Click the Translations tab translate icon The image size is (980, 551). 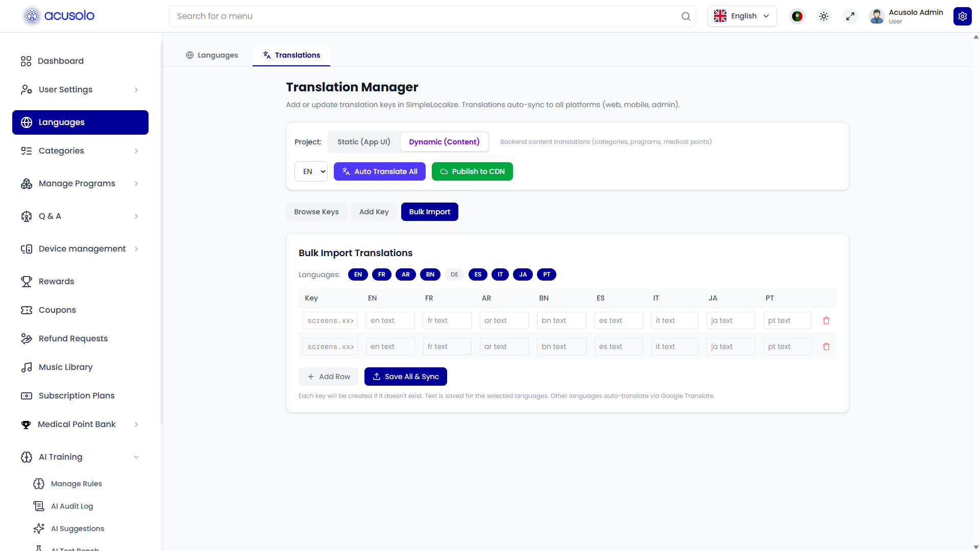(x=267, y=55)
